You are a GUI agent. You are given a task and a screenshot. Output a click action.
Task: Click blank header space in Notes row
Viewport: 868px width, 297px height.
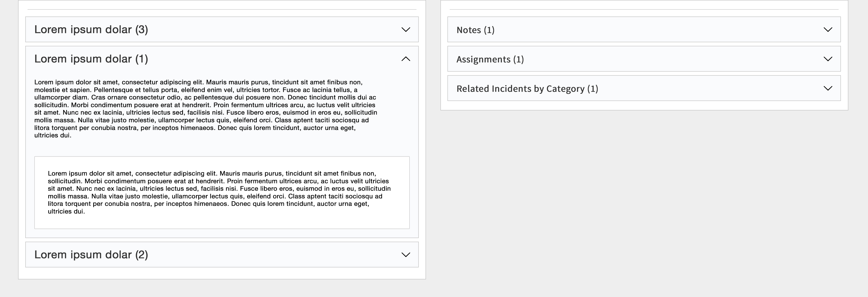pos(657,30)
